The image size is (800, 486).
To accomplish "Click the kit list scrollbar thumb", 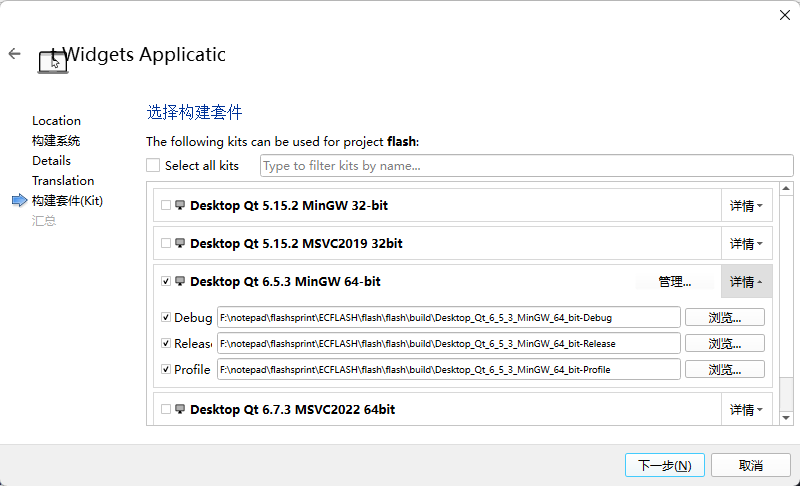I will click(x=786, y=286).
